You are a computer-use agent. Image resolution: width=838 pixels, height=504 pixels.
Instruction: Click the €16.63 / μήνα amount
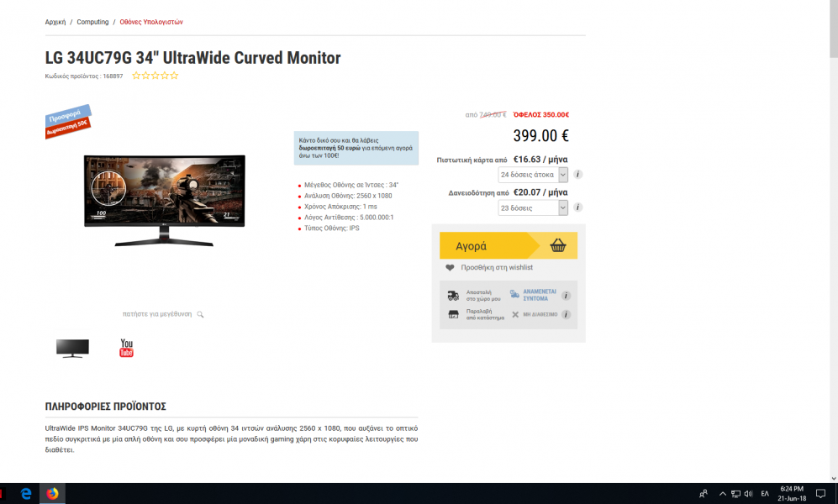[x=540, y=159]
